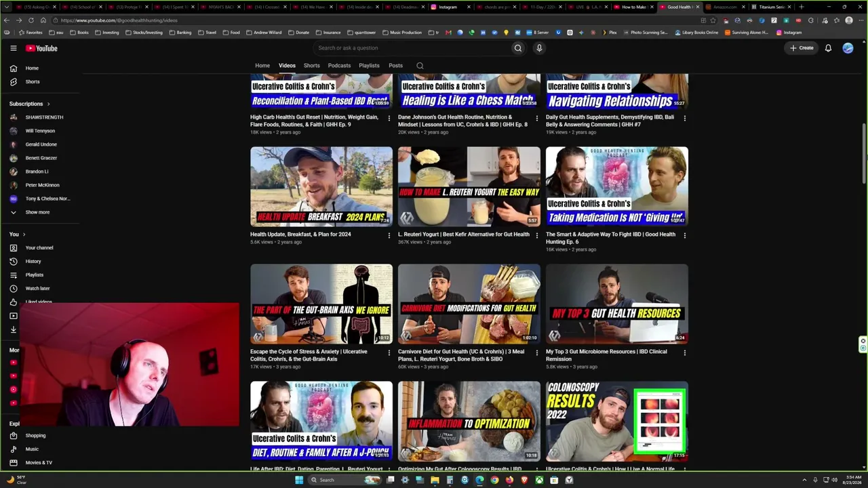
Task: Open more options for Health Update, Breakfast video
Action: pyautogui.click(x=389, y=235)
